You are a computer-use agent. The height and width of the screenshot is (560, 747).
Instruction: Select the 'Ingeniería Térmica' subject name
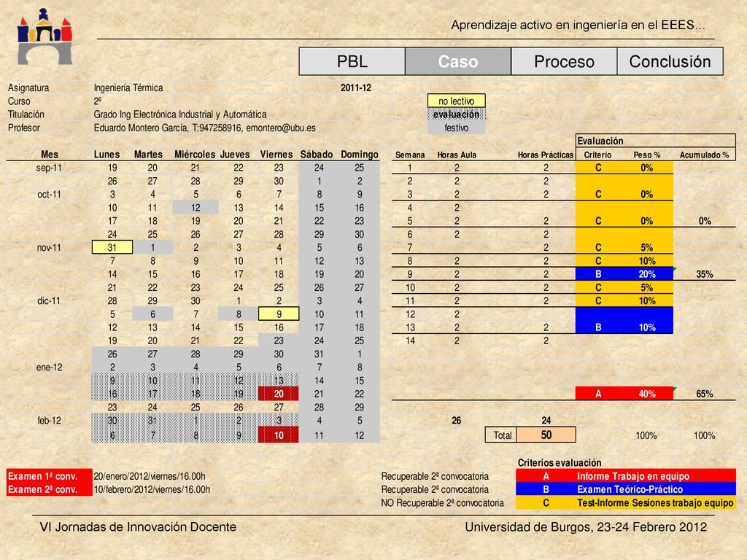pos(128,87)
